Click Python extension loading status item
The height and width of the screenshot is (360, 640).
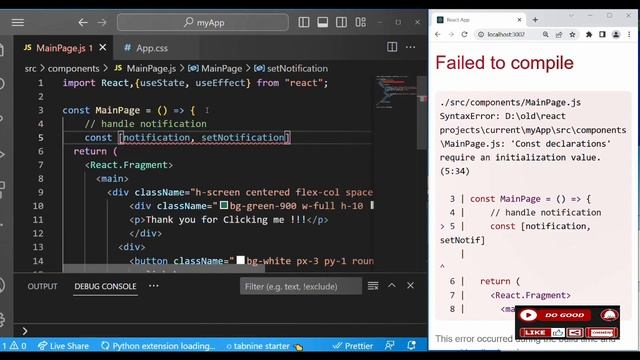pos(158,346)
